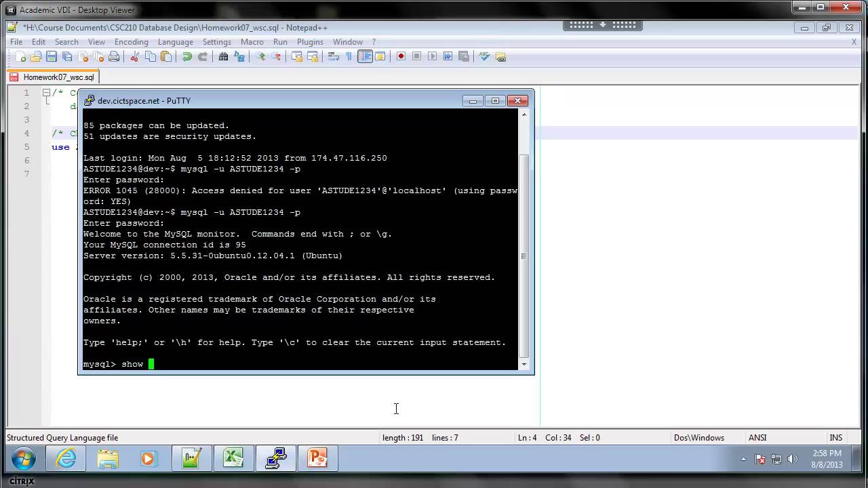Select the Homework07_wsc.sql tab
This screenshot has width=868, height=488.
click(53, 77)
